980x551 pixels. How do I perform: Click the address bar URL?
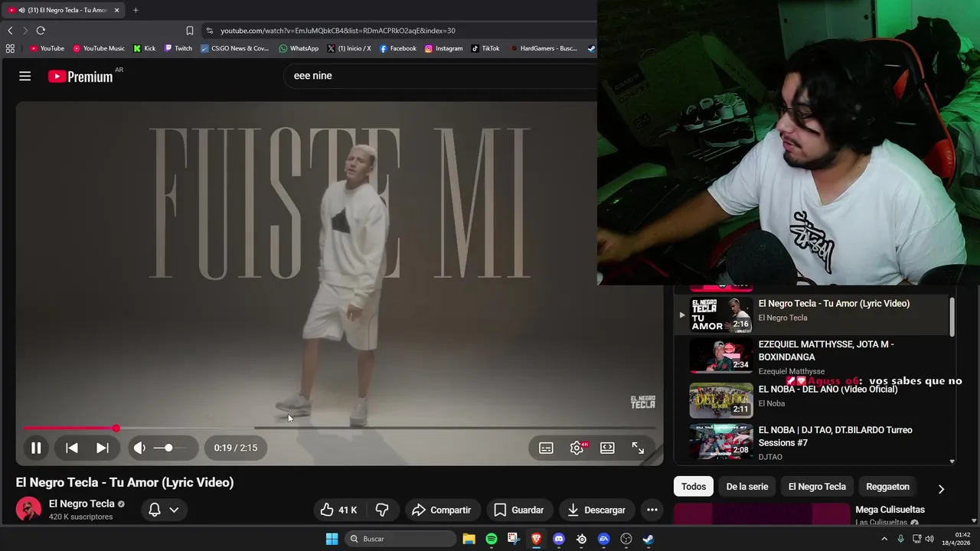click(x=338, y=31)
